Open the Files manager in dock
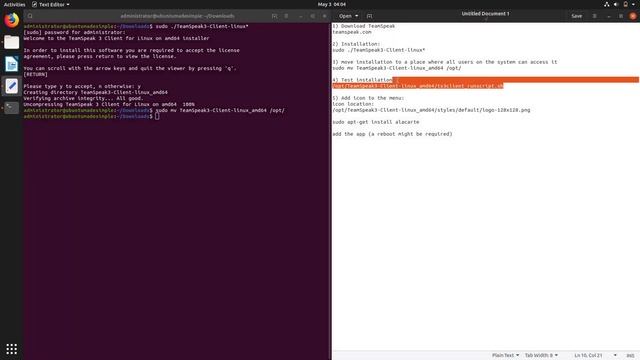 (11, 42)
